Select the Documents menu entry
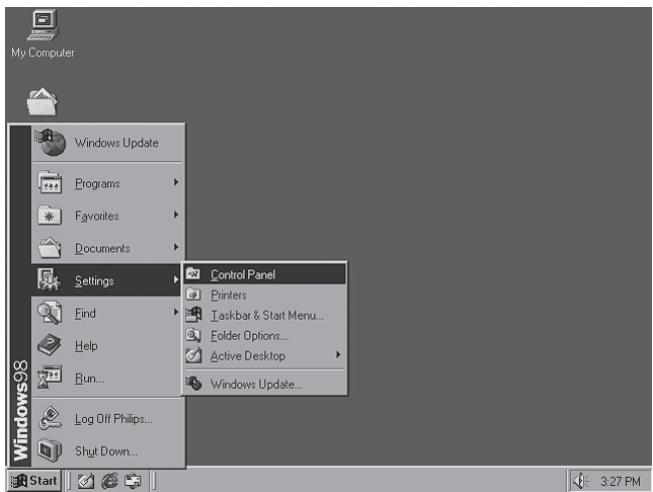 pos(108,248)
